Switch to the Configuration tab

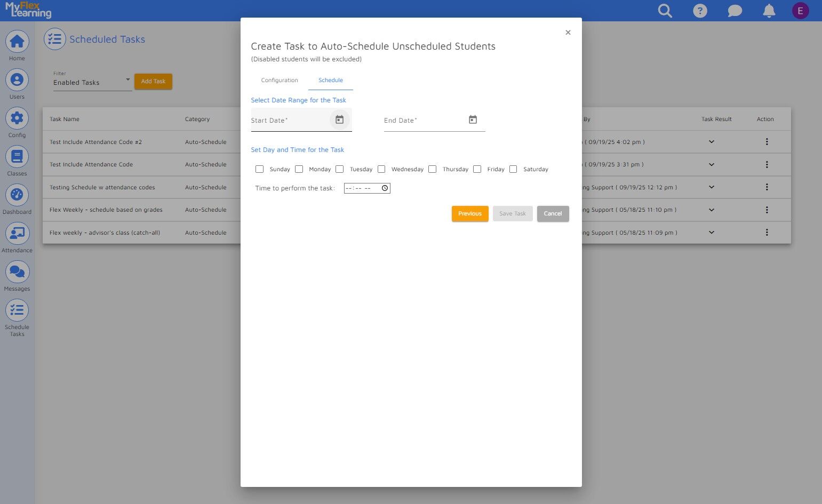280,80
